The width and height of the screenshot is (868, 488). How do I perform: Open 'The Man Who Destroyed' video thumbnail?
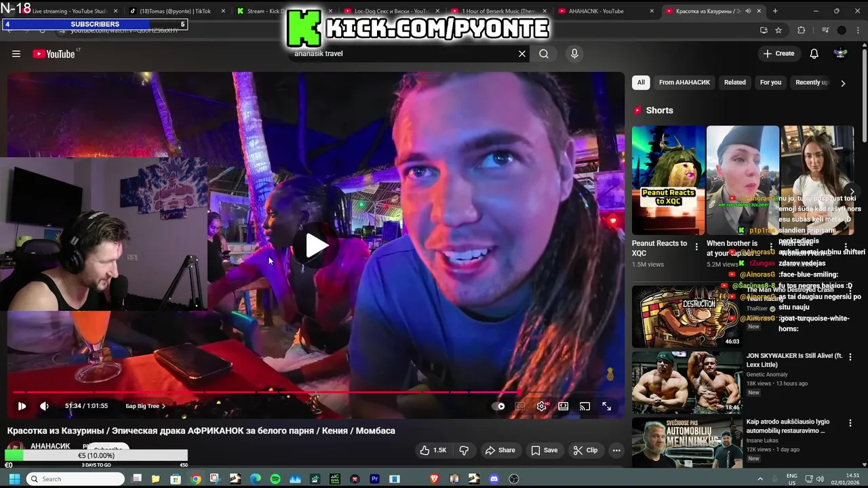pos(687,316)
